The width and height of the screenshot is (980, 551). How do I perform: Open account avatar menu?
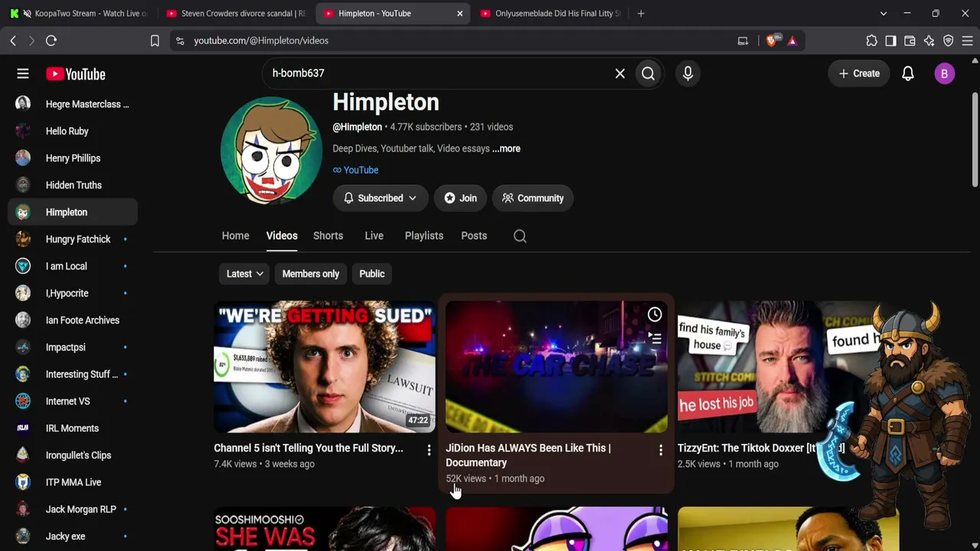click(x=944, y=73)
